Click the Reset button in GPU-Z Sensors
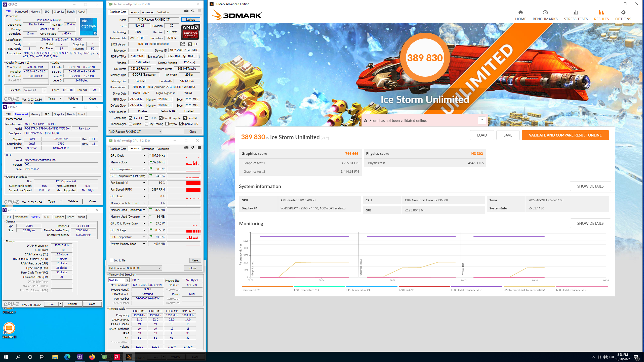Viewport: 644px width, 362px height. point(195,260)
